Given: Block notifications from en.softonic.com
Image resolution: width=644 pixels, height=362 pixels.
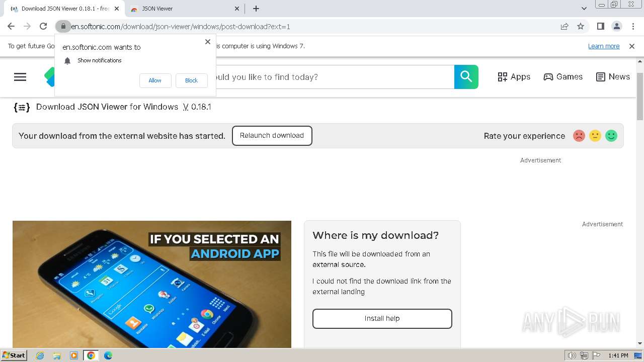Looking at the screenshot, I should click(191, 80).
